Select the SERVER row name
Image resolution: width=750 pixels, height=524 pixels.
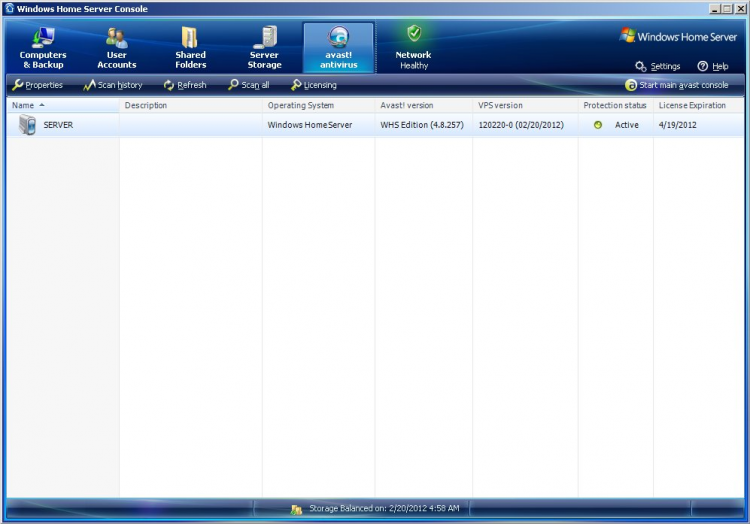(x=58, y=125)
